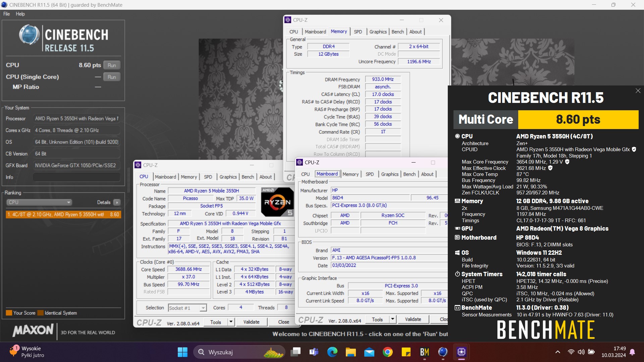Click Close button in CPU-Z CPU window
The height and width of the screenshot is (362, 644).
(x=283, y=322)
